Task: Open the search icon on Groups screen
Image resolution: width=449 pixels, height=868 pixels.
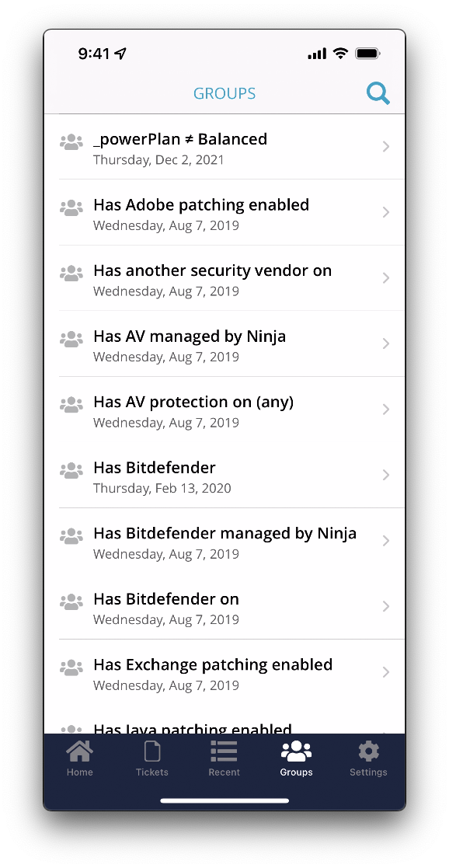Action: 378,92
